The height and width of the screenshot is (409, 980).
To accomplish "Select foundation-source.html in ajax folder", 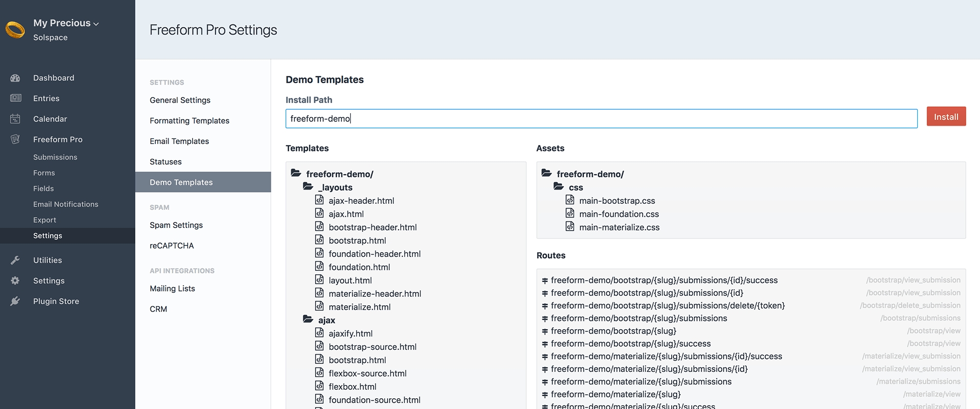I will pos(374,400).
